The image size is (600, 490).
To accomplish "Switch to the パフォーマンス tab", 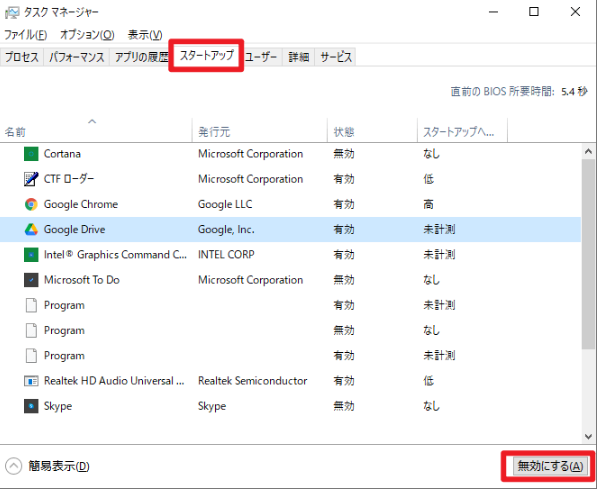I will (77, 57).
